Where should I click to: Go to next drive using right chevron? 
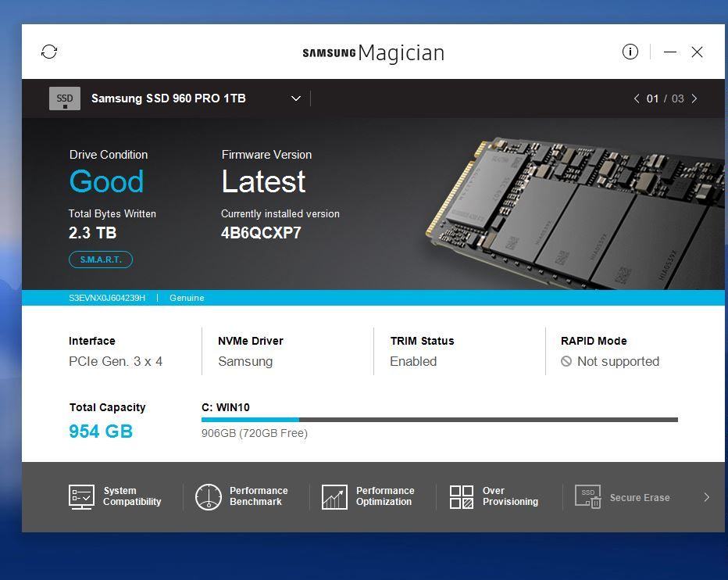point(694,98)
